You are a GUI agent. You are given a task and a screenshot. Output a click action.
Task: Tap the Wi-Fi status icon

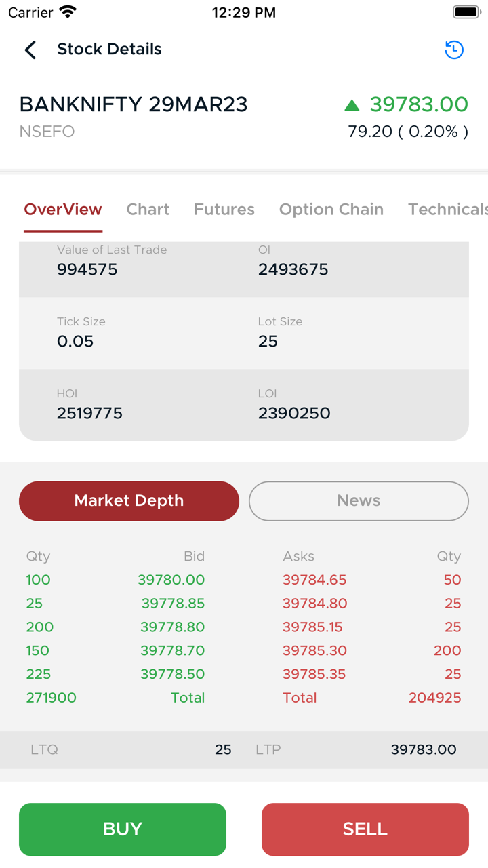coord(68,12)
